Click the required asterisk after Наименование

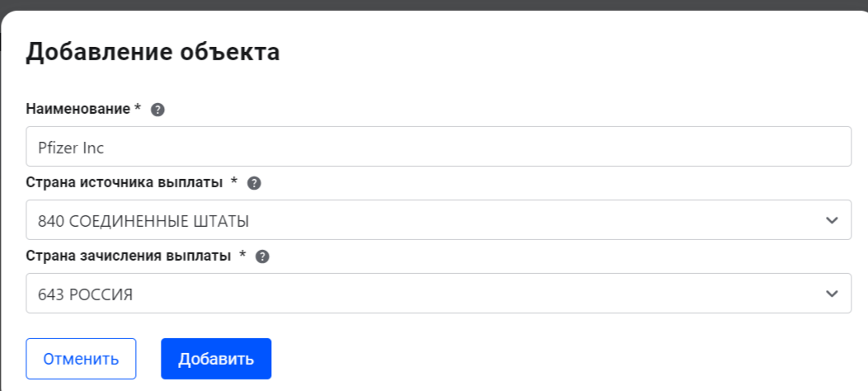click(138, 109)
